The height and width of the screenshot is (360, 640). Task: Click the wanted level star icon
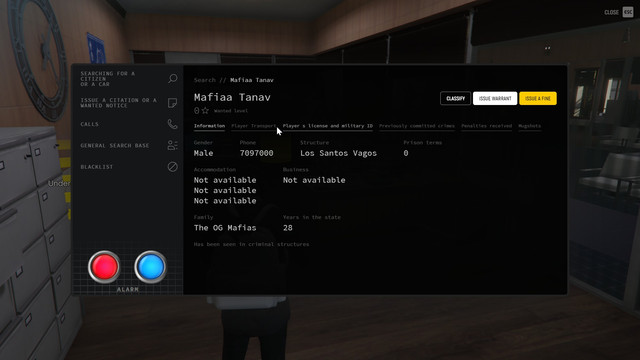[205, 111]
